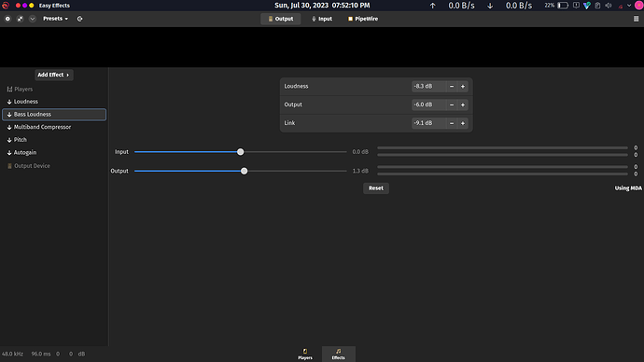This screenshot has height=362, width=644.
Task: Switch to the Input tab
Action: (x=322, y=19)
